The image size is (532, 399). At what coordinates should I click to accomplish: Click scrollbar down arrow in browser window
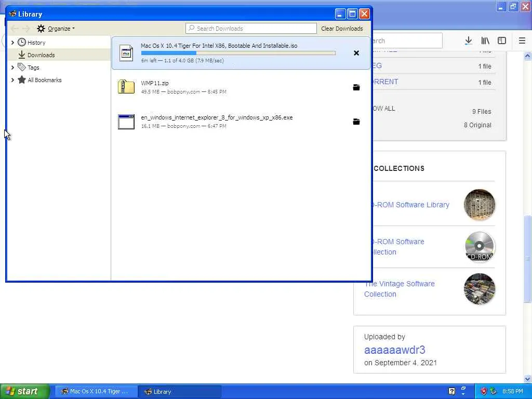point(528,379)
